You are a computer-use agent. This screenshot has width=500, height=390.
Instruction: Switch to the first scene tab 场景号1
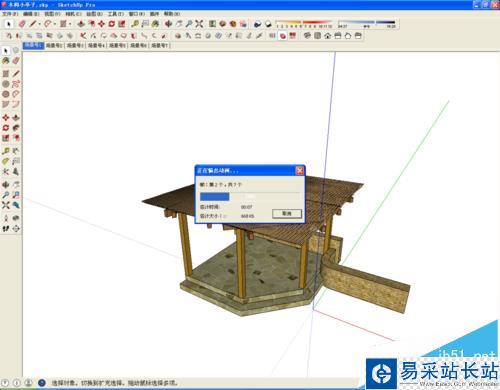pyautogui.click(x=33, y=45)
